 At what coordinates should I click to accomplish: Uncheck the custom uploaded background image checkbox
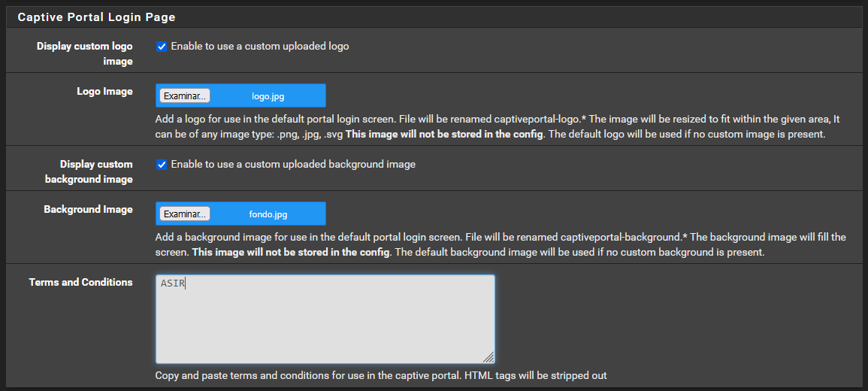[162, 165]
